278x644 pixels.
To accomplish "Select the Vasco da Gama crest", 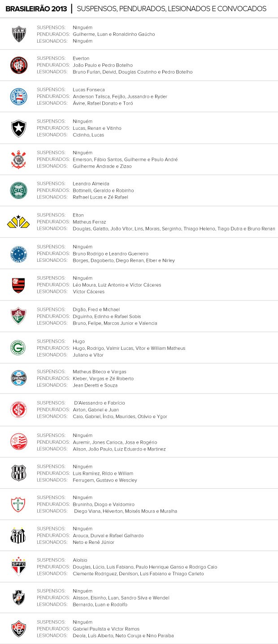I will pos(19,598).
